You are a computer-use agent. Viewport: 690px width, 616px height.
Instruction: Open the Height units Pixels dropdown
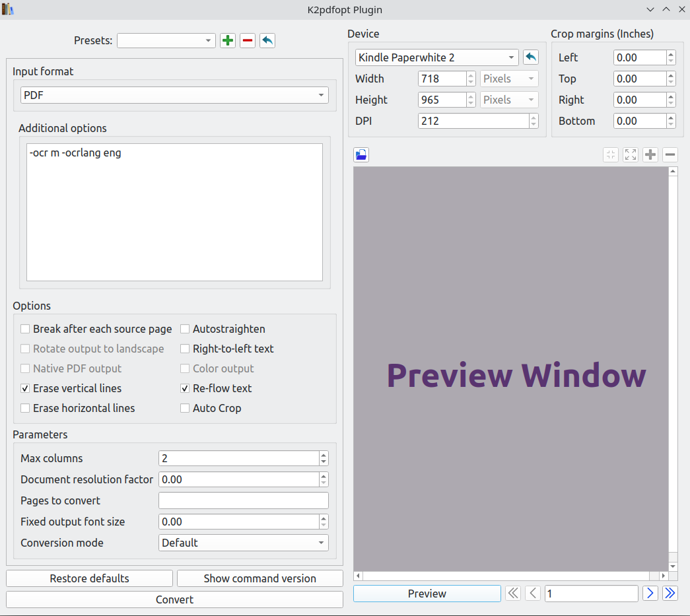(x=509, y=100)
